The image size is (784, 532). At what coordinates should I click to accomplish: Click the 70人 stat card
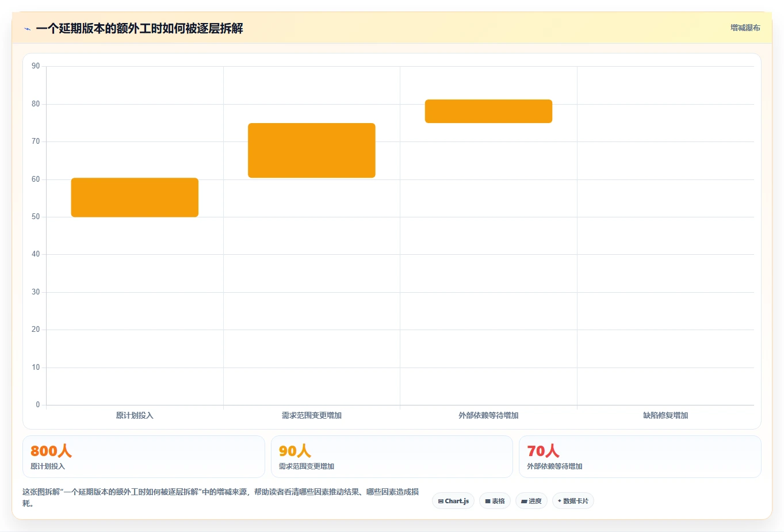pos(640,457)
